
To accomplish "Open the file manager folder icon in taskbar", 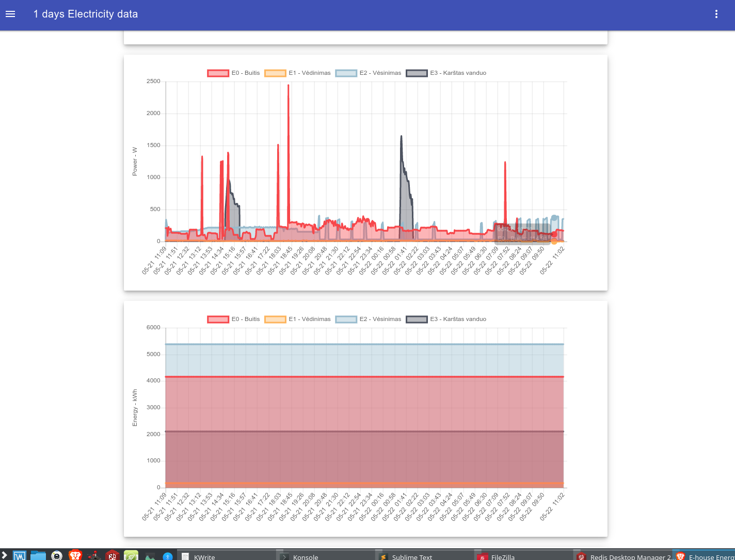I will point(38,555).
